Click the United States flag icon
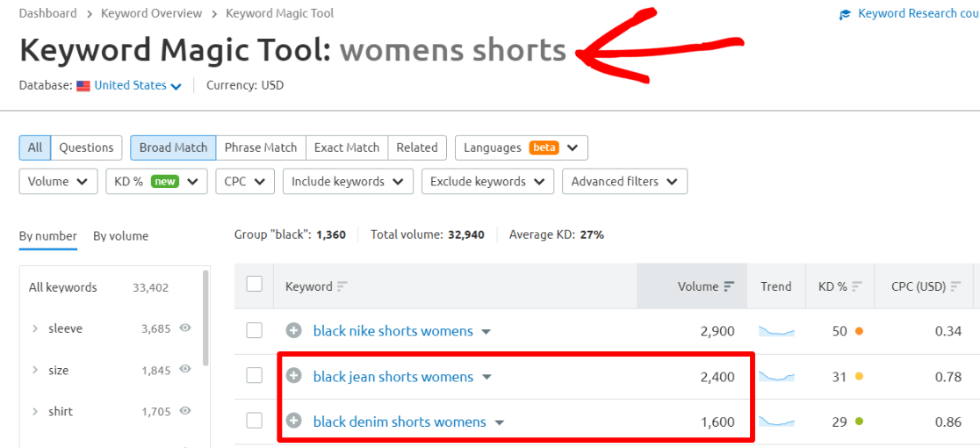The height and width of the screenshot is (448, 980). point(83,85)
